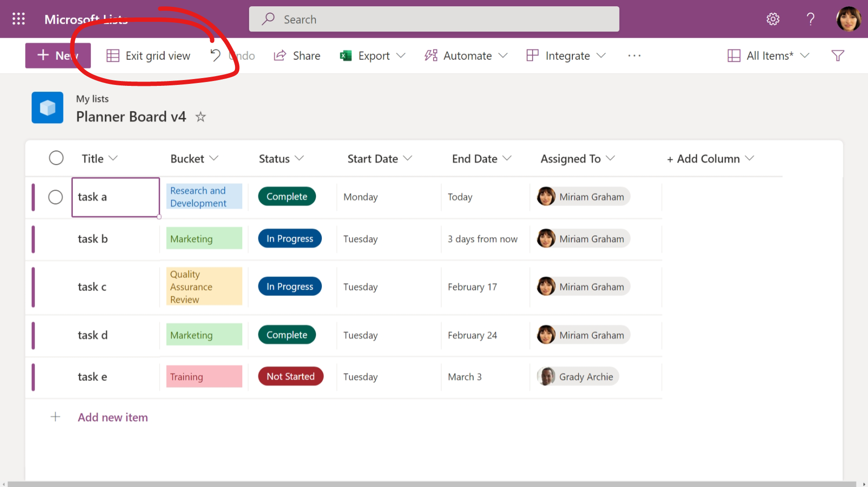The image size is (868, 487).
Task: Expand the Export dropdown chevron
Action: point(401,56)
